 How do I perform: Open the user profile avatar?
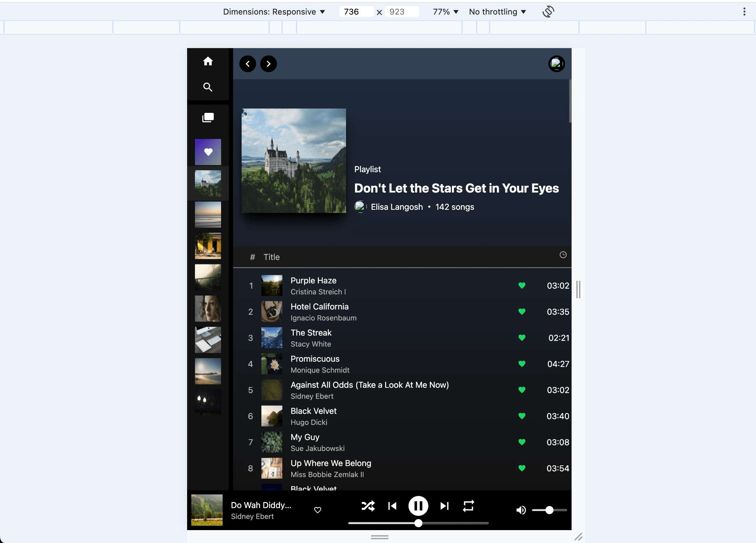pos(556,64)
